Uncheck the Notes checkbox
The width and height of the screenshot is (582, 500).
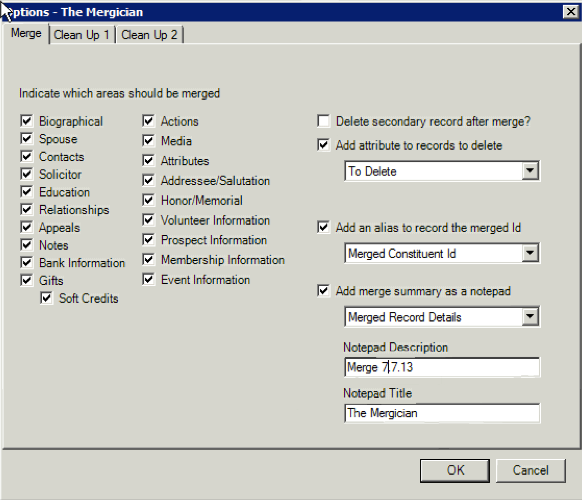point(27,245)
